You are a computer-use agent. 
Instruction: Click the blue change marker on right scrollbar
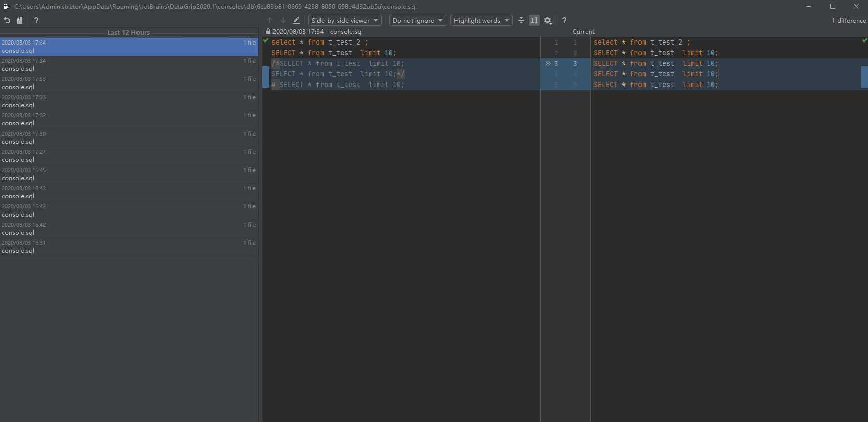(864, 76)
